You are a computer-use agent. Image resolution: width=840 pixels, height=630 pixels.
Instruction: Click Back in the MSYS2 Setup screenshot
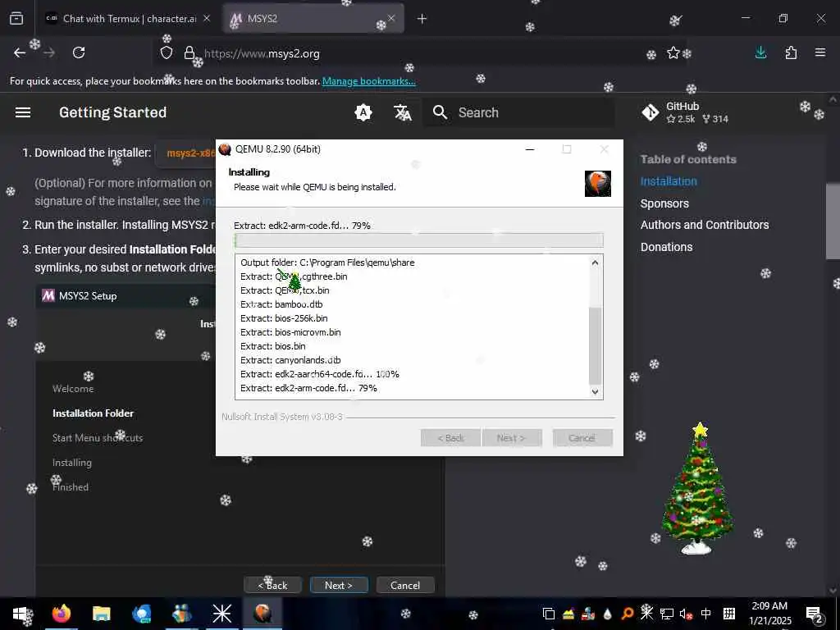pyautogui.click(x=272, y=585)
